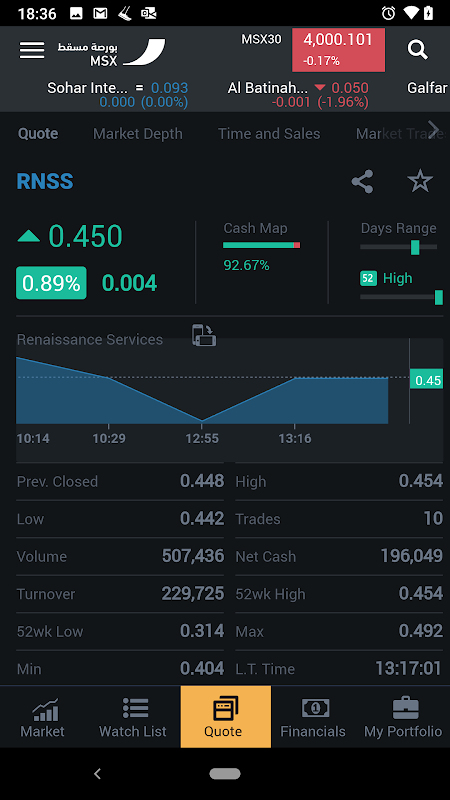The width and height of the screenshot is (450, 800).
Task: Tap the Net Cash value 196,049
Action: click(412, 556)
